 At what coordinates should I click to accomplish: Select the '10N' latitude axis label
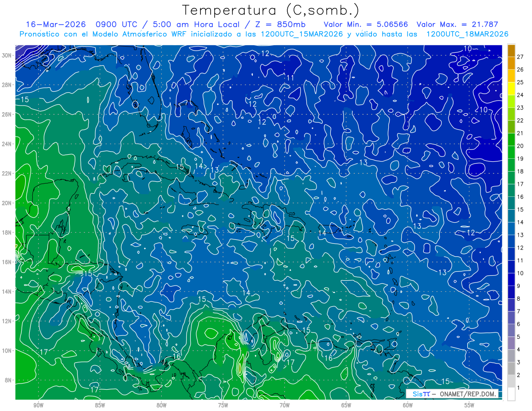[7, 350]
